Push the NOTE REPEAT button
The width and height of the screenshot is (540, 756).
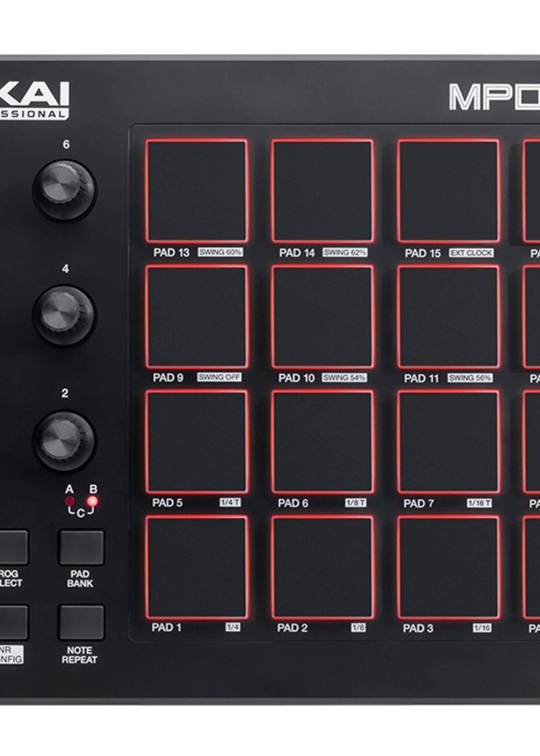pyautogui.click(x=81, y=622)
